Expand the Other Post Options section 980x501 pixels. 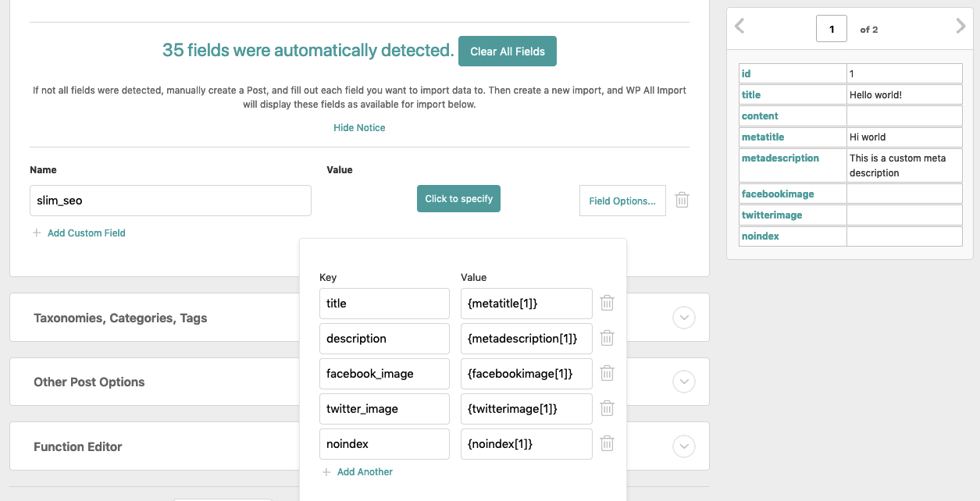(684, 382)
